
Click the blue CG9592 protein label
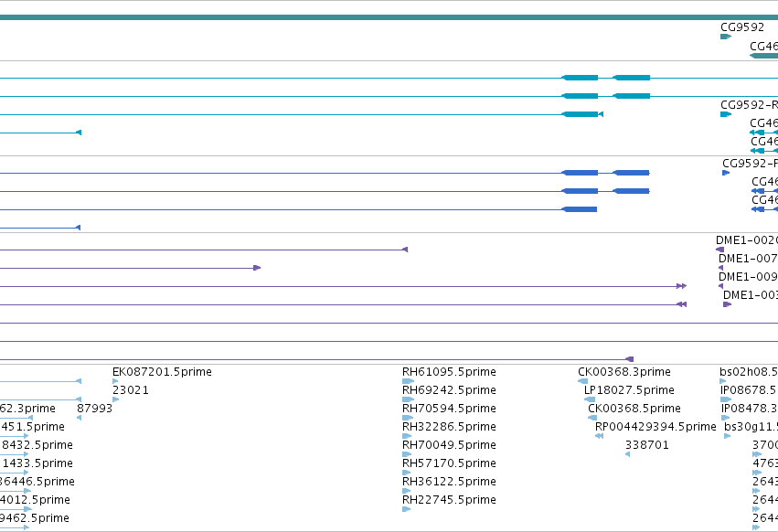click(751, 164)
